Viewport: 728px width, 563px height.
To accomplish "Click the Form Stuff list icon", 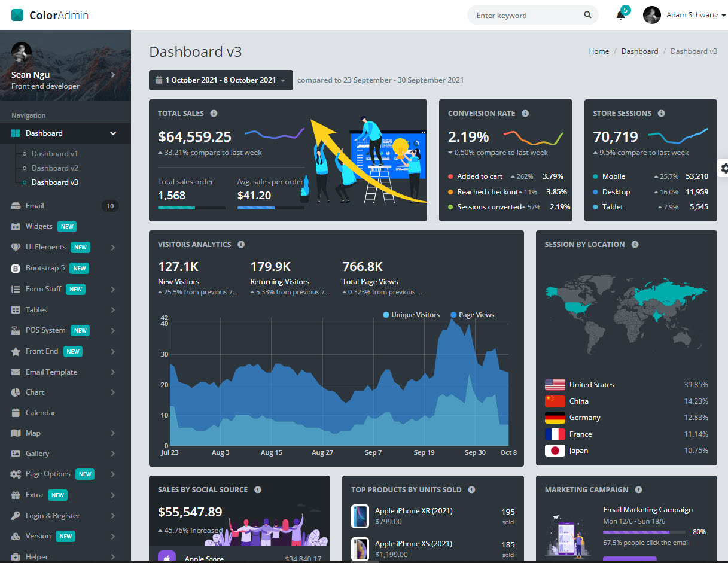I will click(x=16, y=289).
